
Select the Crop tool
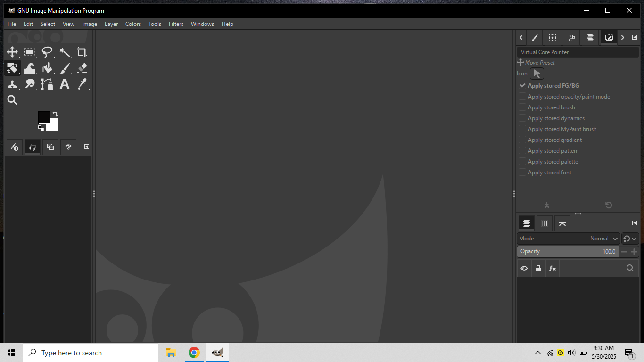pos(82,52)
